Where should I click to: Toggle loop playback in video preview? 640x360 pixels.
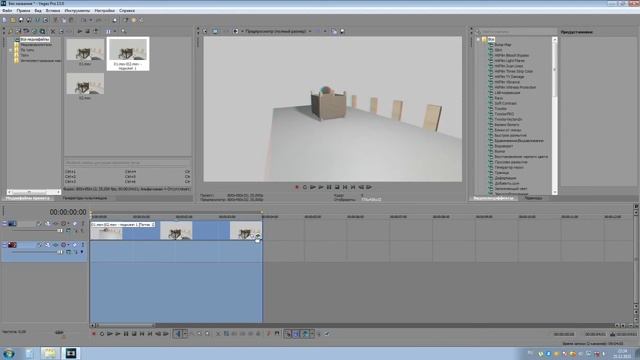(304, 187)
